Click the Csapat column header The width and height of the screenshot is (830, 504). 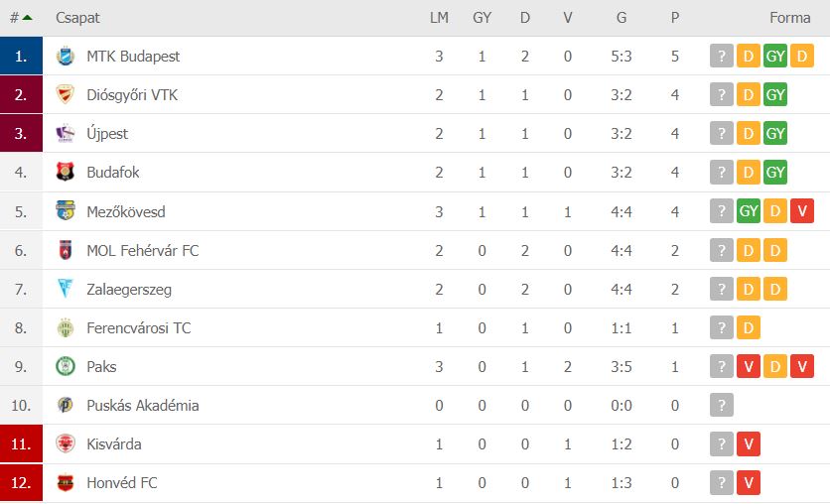pos(77,18)
